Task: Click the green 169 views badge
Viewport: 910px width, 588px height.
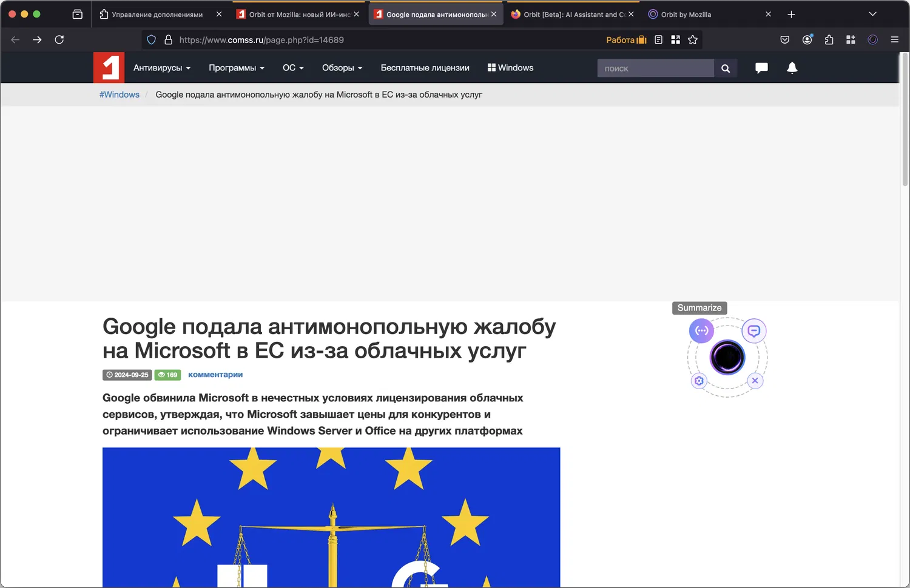Action: 167,375
